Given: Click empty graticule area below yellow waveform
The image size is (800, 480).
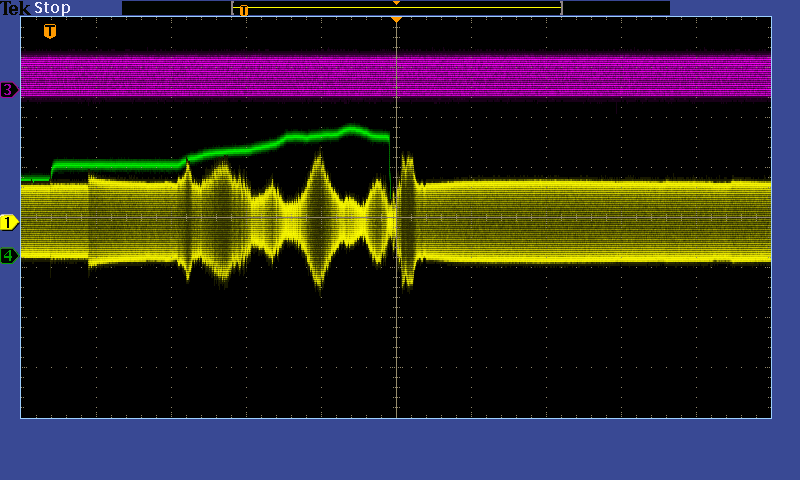Looking at the screenshot, I should [x=400, y=360].
